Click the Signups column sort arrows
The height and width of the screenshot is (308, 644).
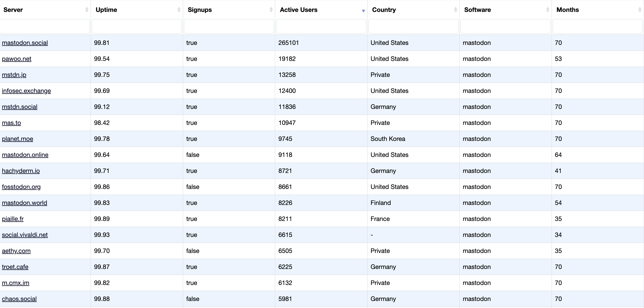click(x=271, y=10)
